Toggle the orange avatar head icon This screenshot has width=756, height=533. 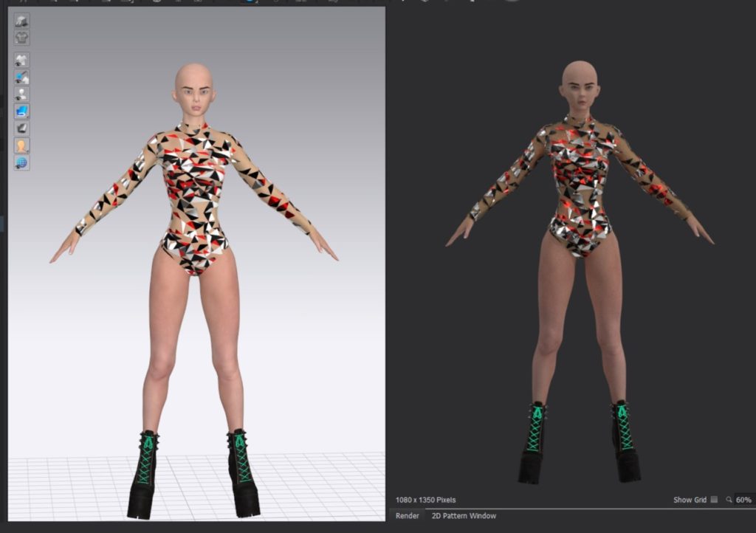(x=22, y=145)
